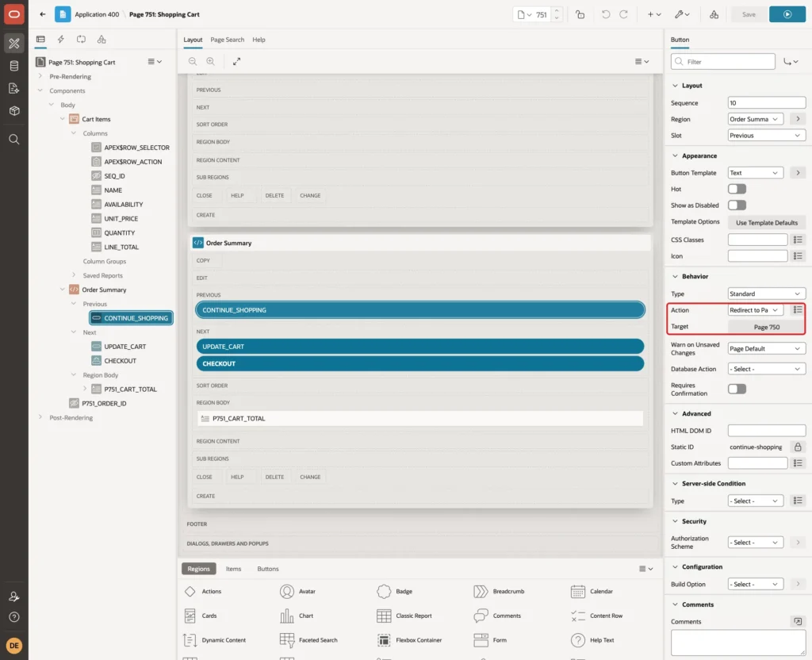Toggle the Requires Confirmation switch
The width and height of the screenshot is (812, 660).
pos(737,389)
